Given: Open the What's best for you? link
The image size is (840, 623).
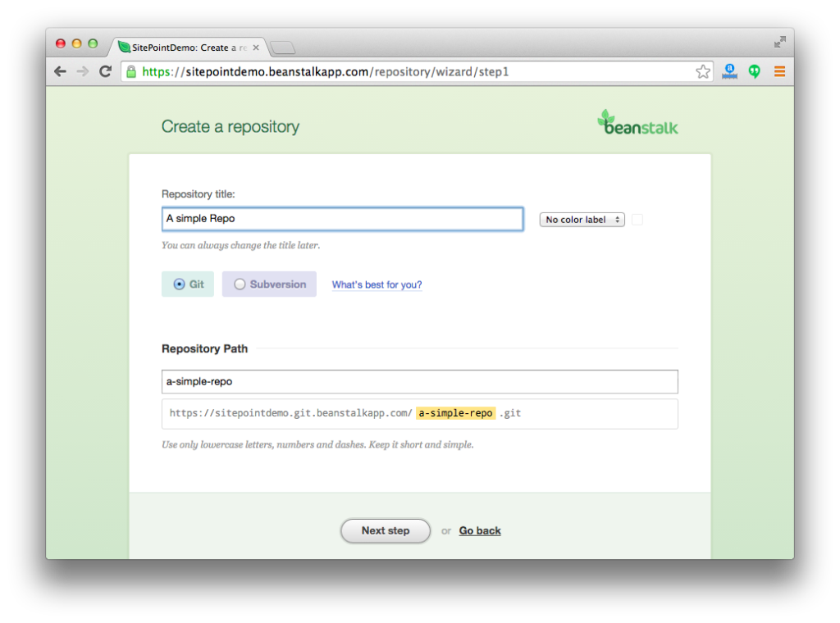Looking at the screenshot, I should click(x=377, y=284).
